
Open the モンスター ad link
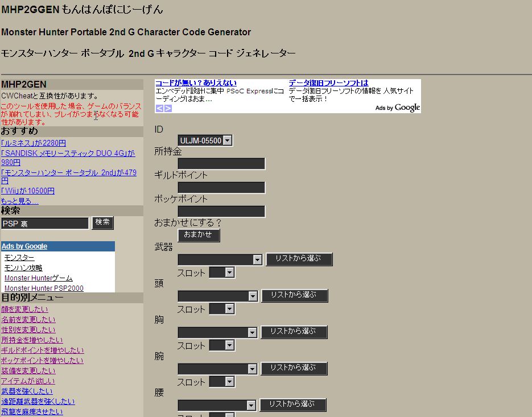19,258
